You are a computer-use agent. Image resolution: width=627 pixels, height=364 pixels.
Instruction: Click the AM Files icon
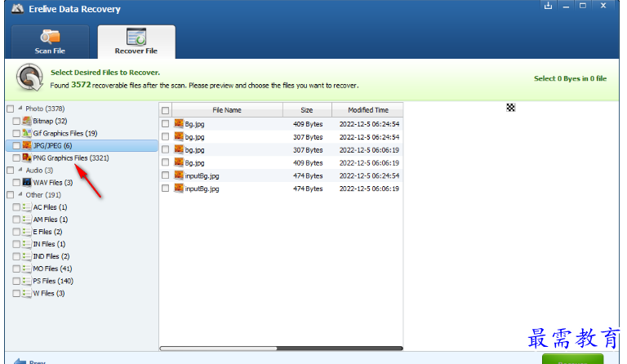coord(27,220)
